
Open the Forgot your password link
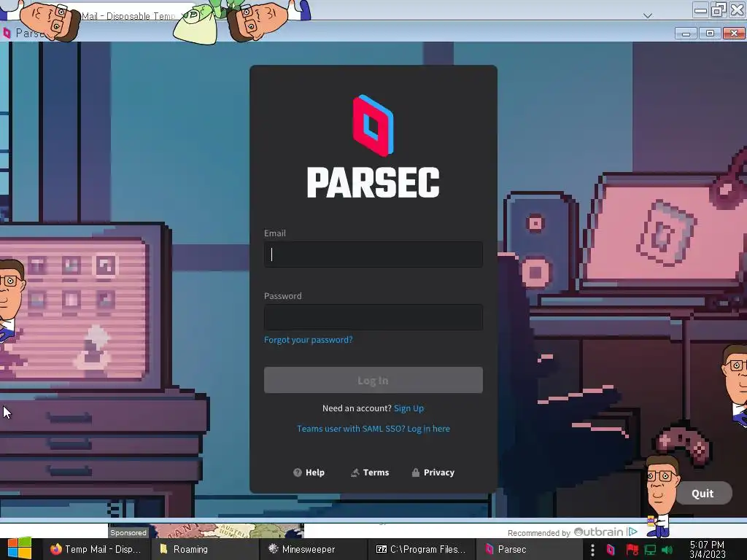[309, 340]
